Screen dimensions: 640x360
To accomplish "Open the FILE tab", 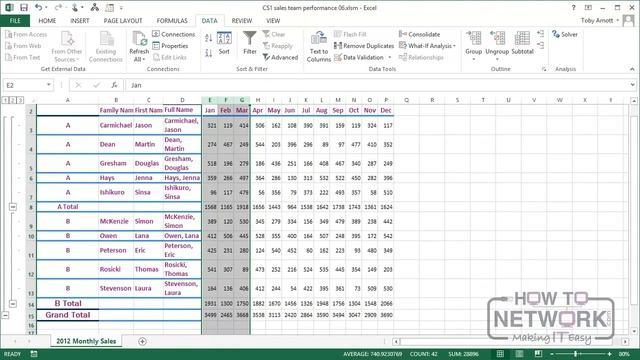I will point(15,20).
